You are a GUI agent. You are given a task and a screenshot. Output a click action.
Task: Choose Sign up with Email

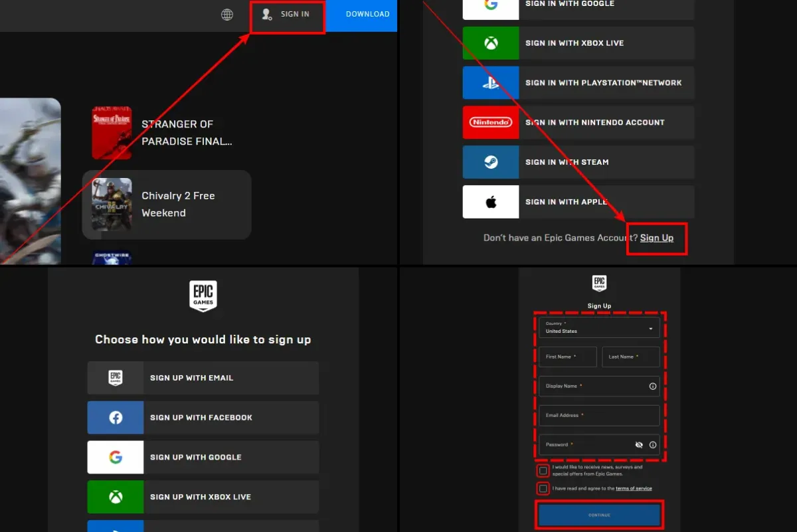point(203,378)
